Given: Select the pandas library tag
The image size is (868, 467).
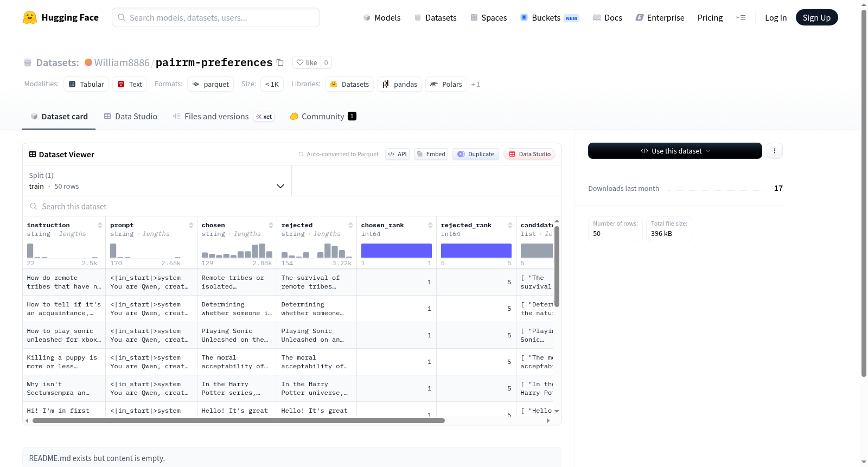Looking at the screenshot, I should (x=400, y=84).
